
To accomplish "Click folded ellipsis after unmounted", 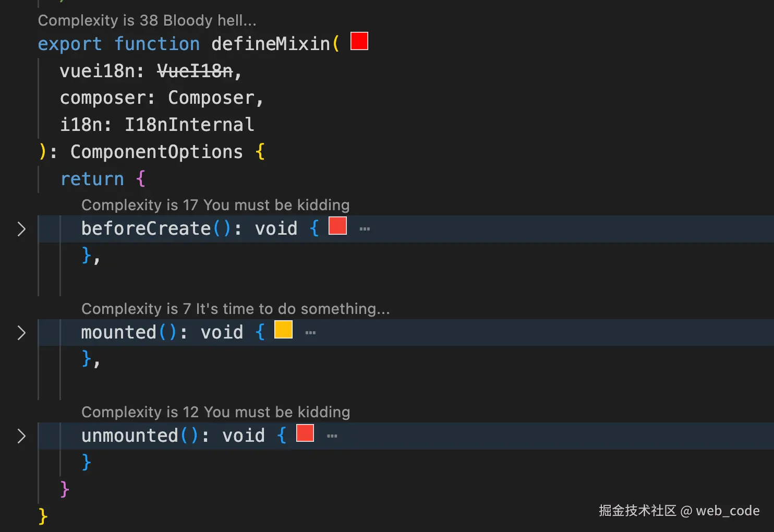I will tap(332, 436).
